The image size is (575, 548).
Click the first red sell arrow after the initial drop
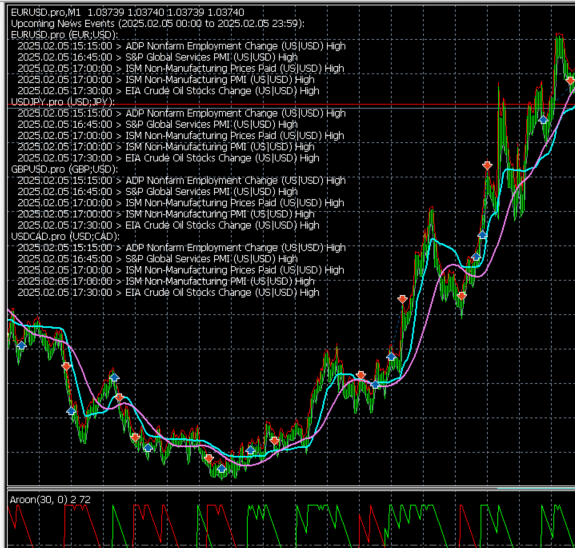click(66, 366)
